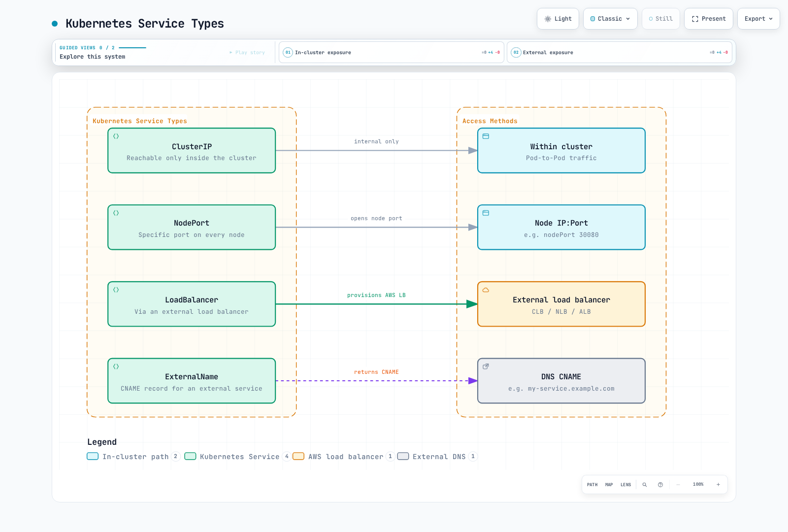Select the Kubernetes Service Types group label

coord(140,121)
